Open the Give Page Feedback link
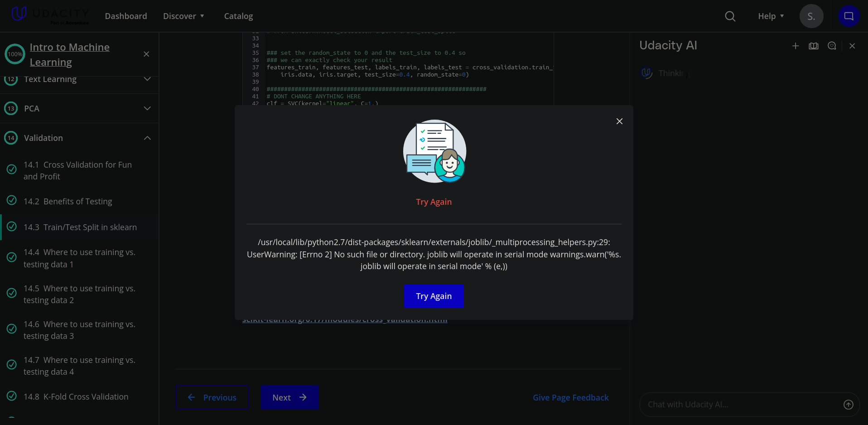868x425 pixels. click(570, 397)
